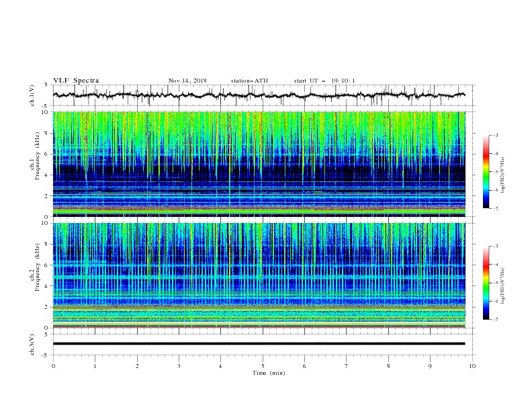
Task: Click the ch.1 voltage waveform trace
Action: tap(259, 95)
